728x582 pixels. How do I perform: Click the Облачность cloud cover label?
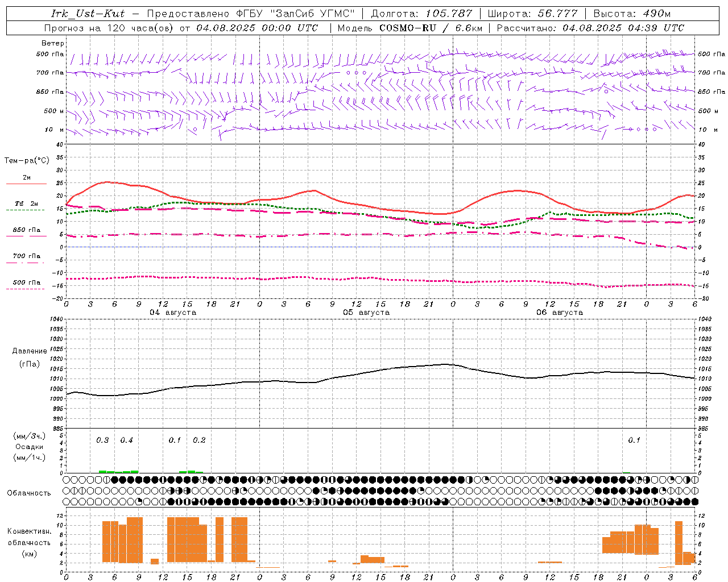coord(29,493)
